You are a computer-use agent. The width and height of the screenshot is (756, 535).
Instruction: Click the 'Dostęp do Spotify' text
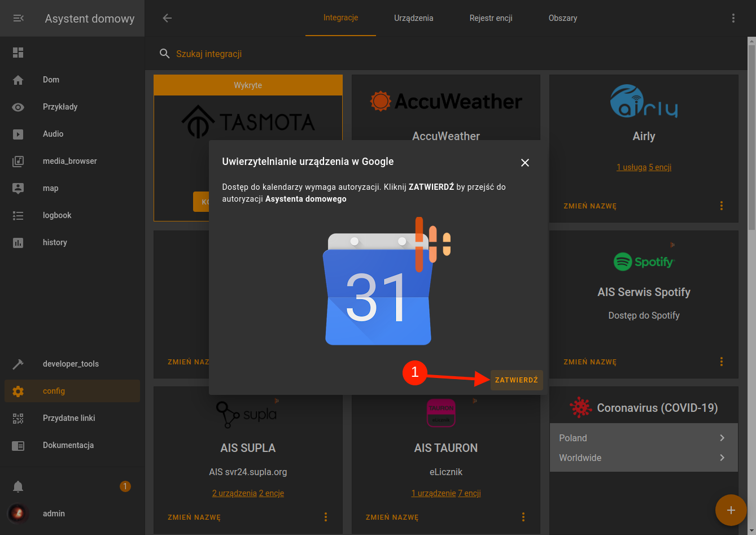(x=644, y=315)
